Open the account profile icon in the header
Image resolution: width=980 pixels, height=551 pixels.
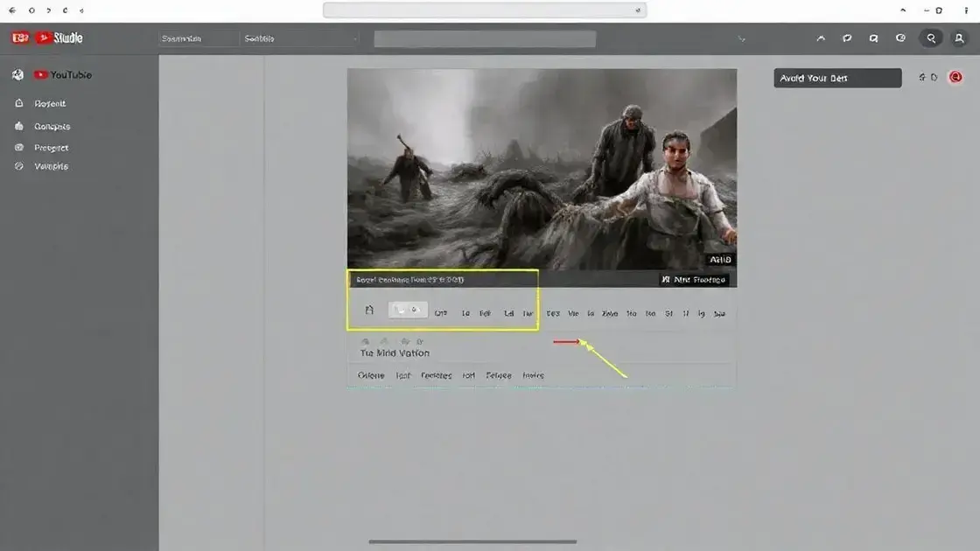(x=959, y=38)
